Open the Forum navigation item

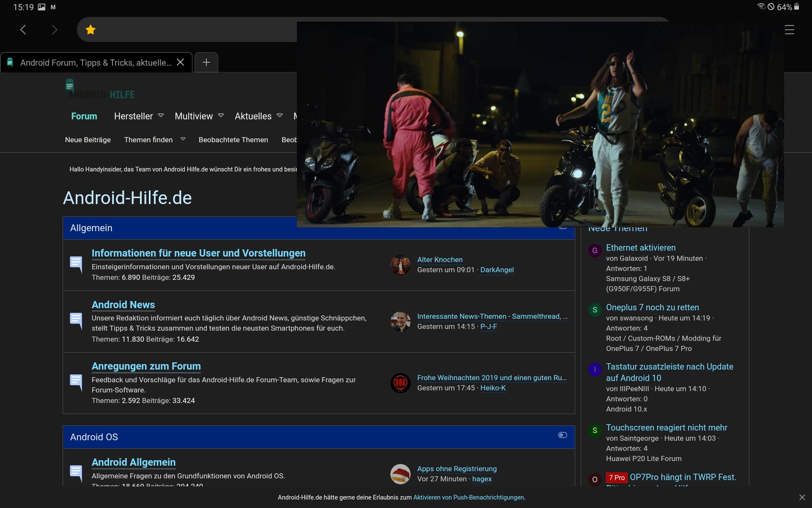point(84,116)
